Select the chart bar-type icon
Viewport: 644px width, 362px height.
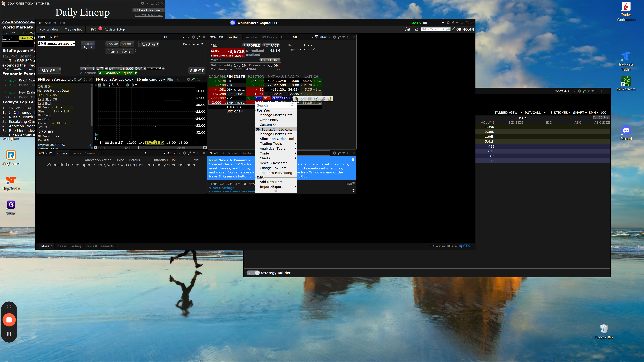(x=104, y=85)
